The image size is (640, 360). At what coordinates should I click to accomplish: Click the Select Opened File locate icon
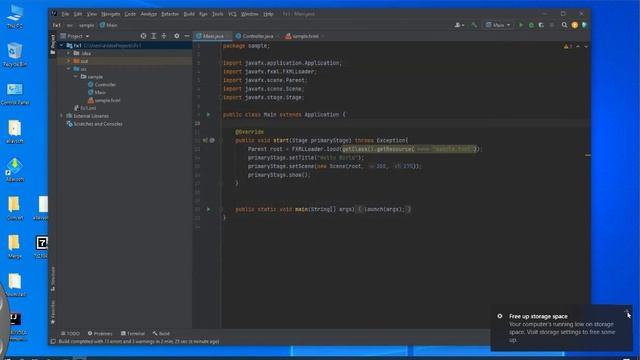tap(143, 36)
